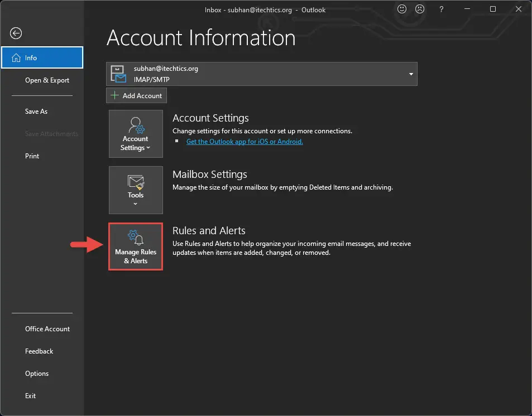Open Outlook Options
Image resolution: width=532 pixels, height=416 pixels.
click(37, 374)
